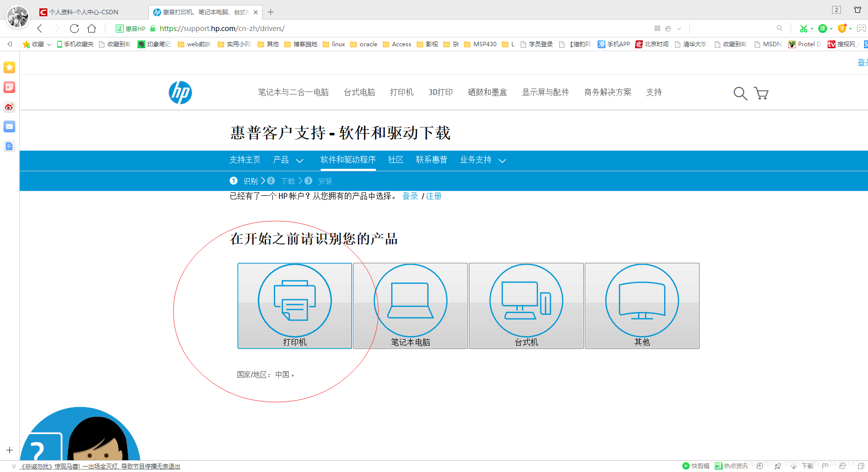Viewport: 868px width, 472px height.
Task: Go to the browser home page icon
Action: 92,29
